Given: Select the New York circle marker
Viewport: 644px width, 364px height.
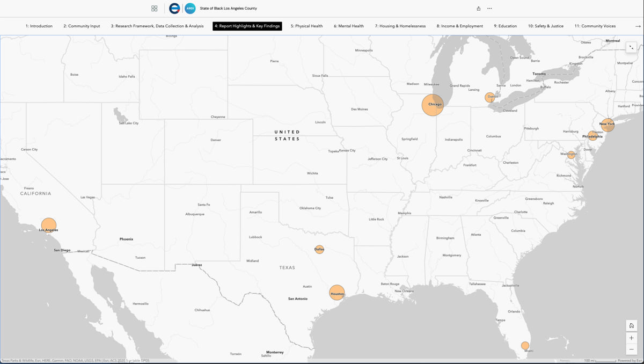Looking at the screenshot, I should pos(608,125).
